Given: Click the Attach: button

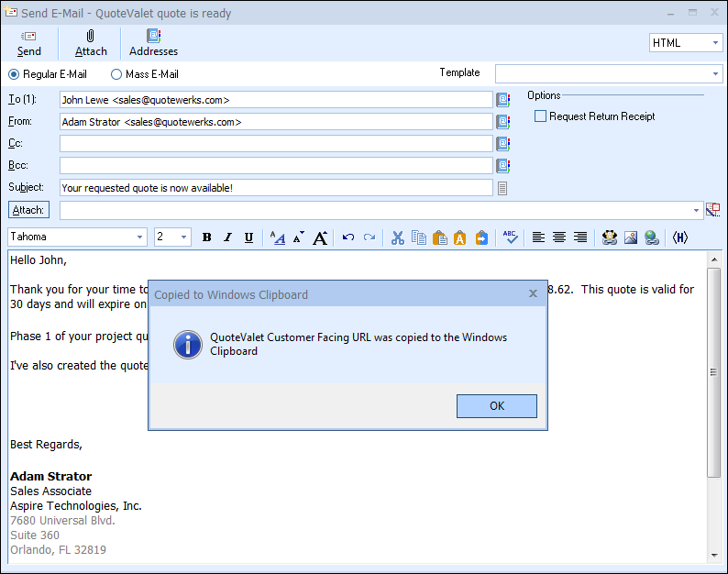Looking at the screenshot, I should [28, 210].
